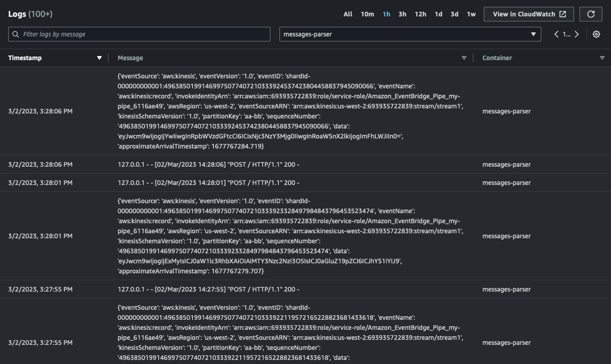Select the 3h time range
611x364 pixels.
[x=402, y=14]
